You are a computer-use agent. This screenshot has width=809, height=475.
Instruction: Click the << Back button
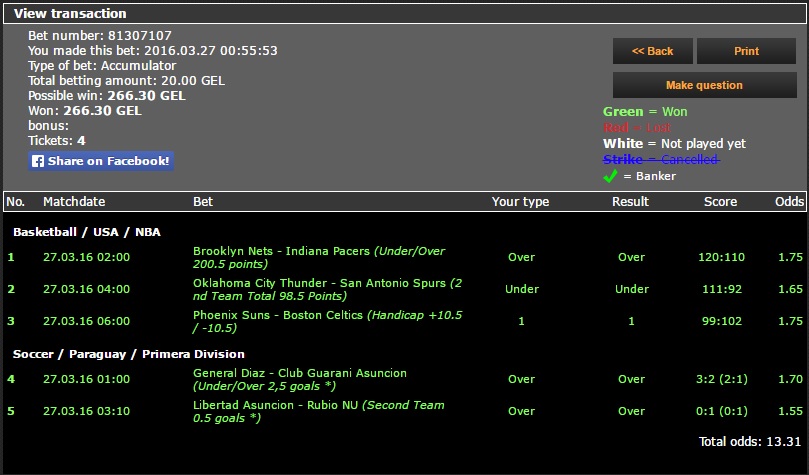tap(653, 51)
